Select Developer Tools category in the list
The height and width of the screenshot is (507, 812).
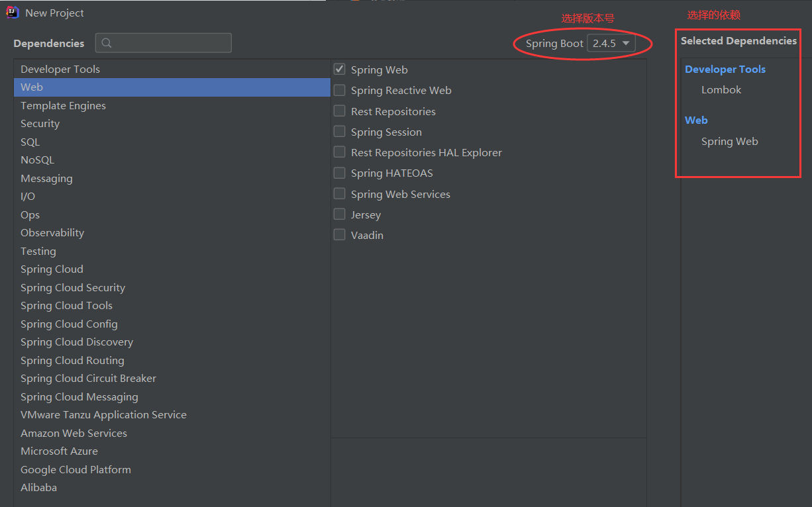click(x=172, y=69)
